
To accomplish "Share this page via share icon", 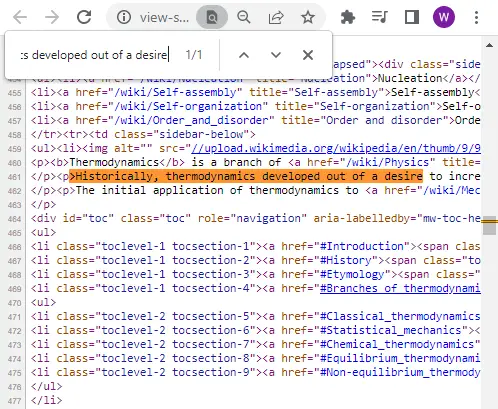I will [x=276, y=17].
